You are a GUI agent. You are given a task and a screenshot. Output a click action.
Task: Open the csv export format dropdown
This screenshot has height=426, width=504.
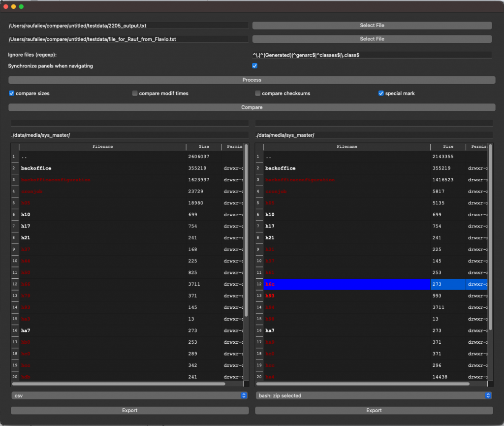129,395
